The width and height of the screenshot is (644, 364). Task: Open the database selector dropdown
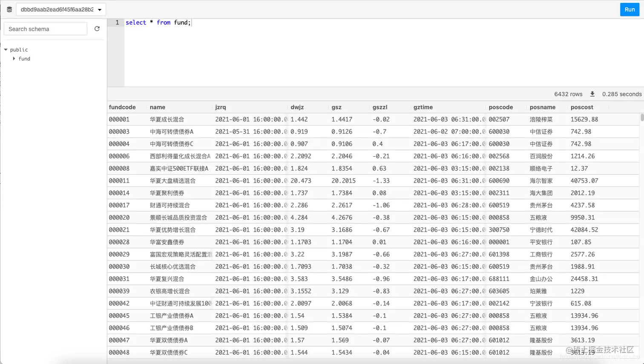[x=61, y=9]
